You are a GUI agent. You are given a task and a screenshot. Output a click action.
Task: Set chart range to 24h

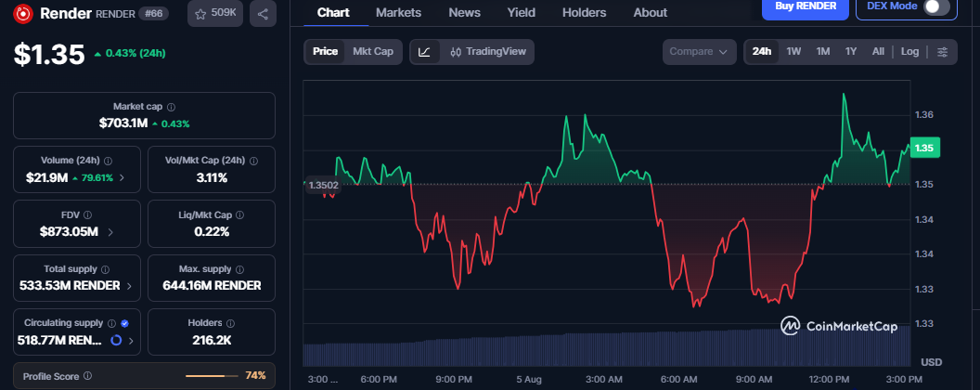pos(762,52)
